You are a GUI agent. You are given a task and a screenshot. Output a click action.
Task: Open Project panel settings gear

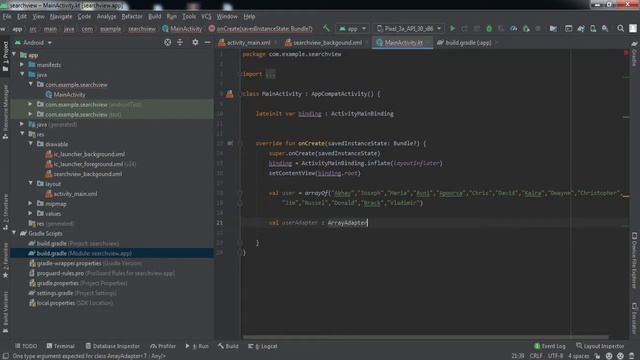195,42
